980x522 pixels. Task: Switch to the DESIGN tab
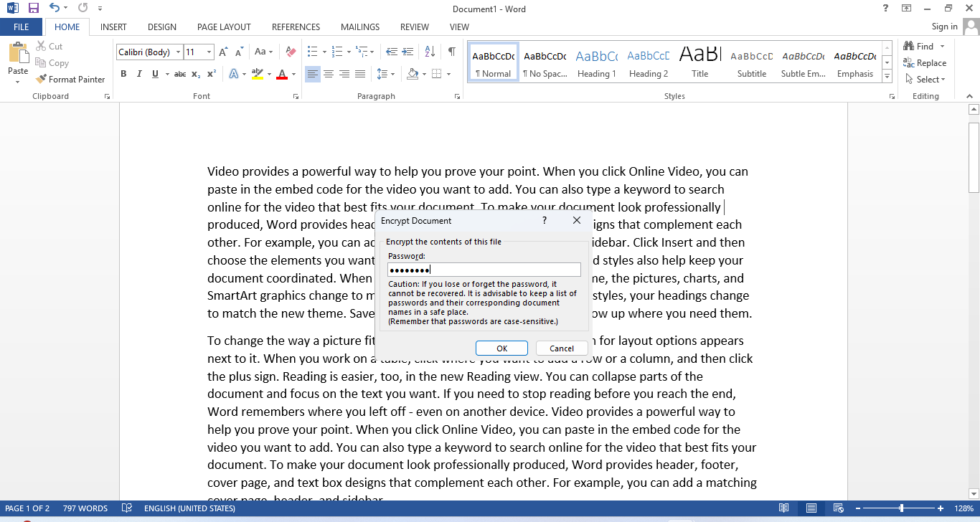pos(162,27)
